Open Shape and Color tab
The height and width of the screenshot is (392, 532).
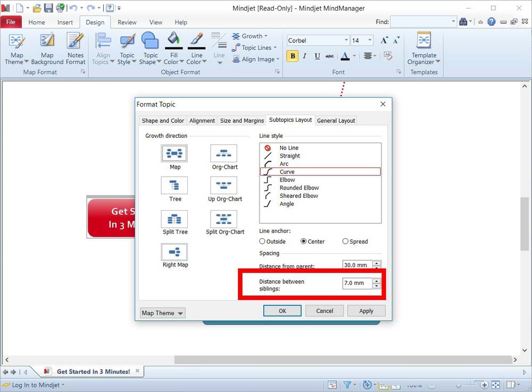(162, 121)
